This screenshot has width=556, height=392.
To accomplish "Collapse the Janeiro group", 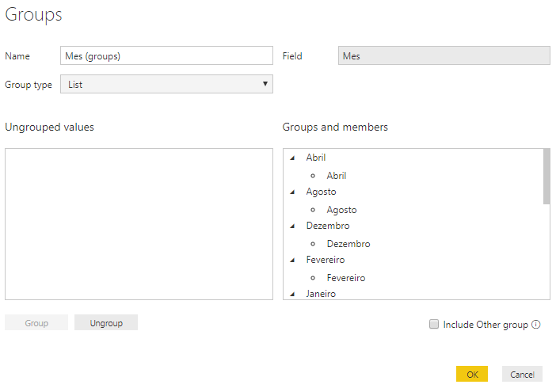I will click(x=292, y=294).
